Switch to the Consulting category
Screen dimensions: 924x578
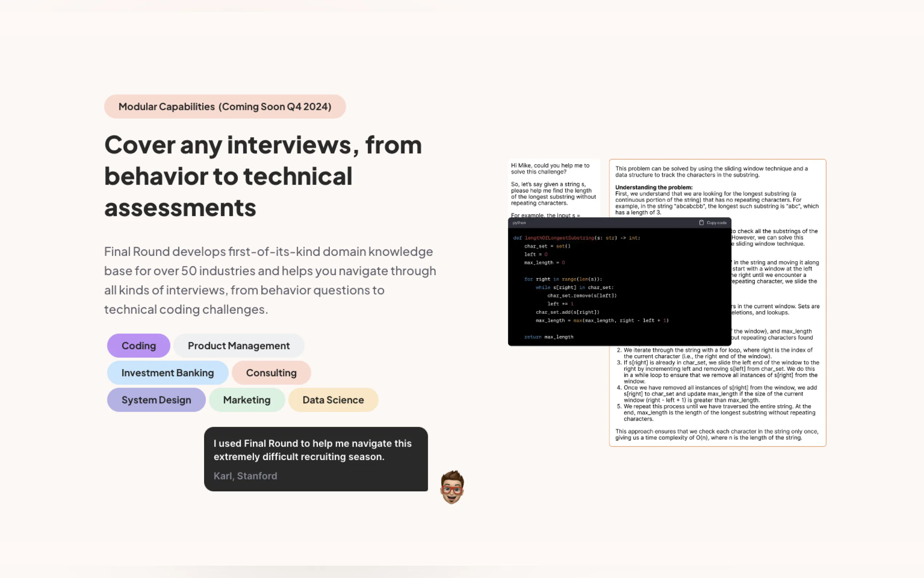pyautogui.click(x=271, y=373)
